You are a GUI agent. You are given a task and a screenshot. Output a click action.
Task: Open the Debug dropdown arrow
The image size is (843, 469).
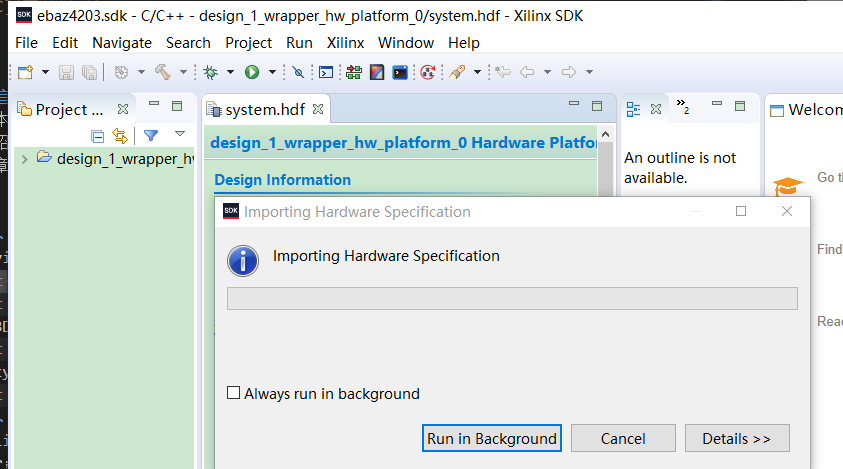(x=231, y=72)
